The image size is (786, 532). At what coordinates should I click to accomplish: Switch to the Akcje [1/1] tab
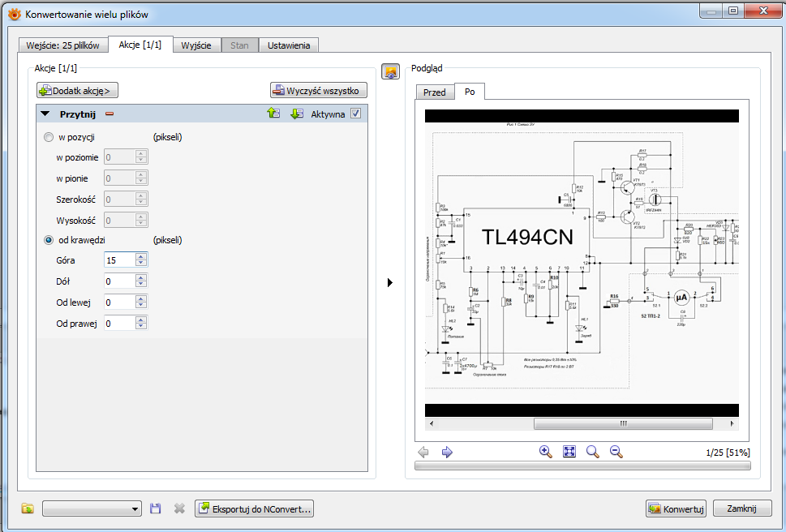coord(140,44)
